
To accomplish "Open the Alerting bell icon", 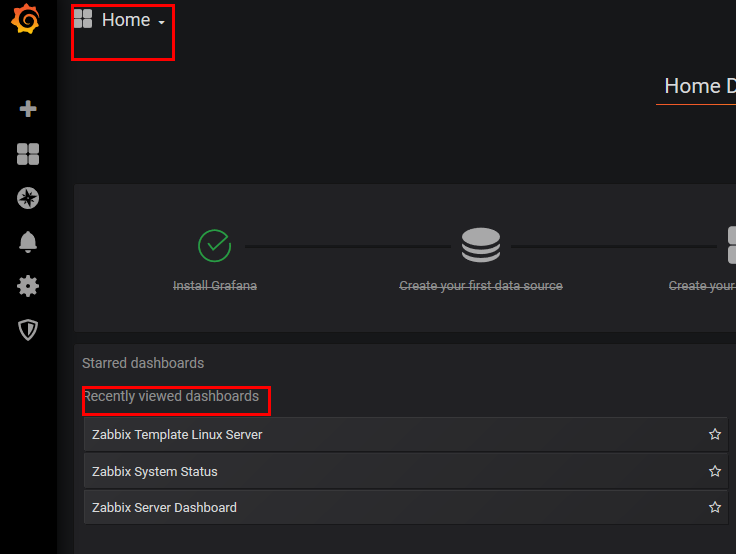I will (x=28, y=242).
